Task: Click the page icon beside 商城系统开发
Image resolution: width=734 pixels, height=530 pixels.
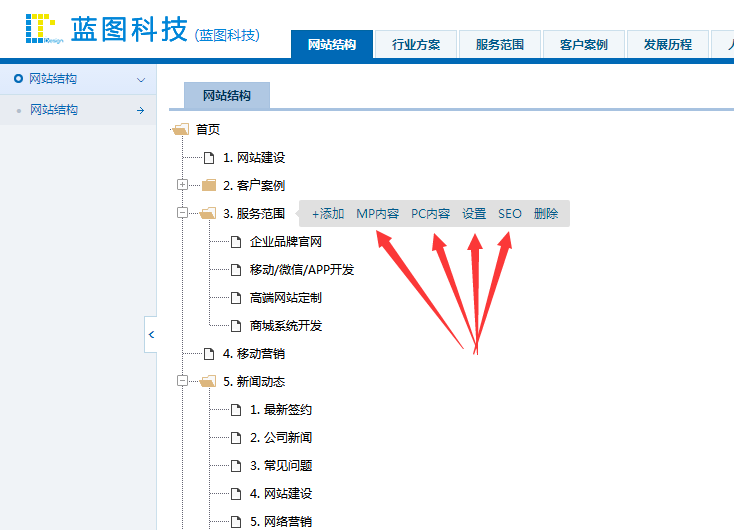Action: pyautogui.click(x=236, y=326)
